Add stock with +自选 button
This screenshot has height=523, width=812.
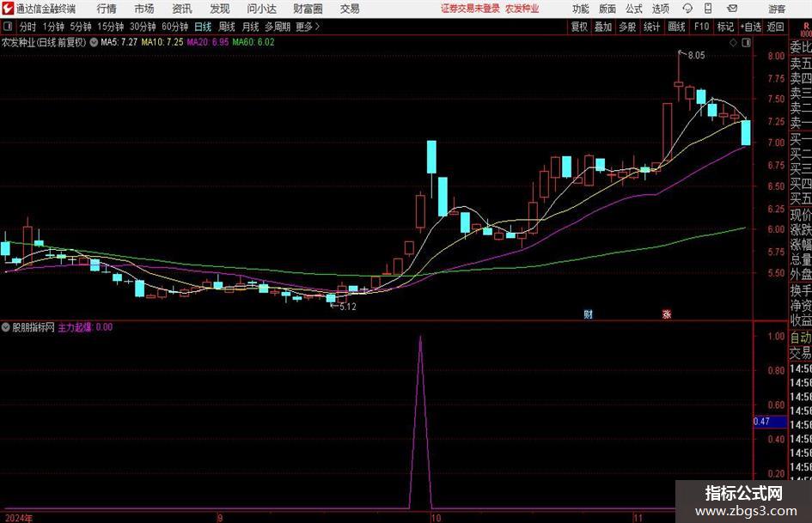coord(751,27)
